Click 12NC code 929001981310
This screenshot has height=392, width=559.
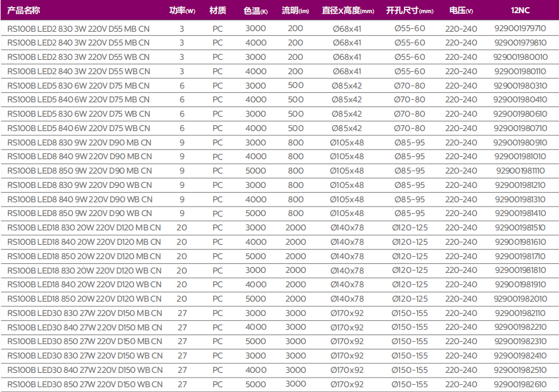(520, 199)
